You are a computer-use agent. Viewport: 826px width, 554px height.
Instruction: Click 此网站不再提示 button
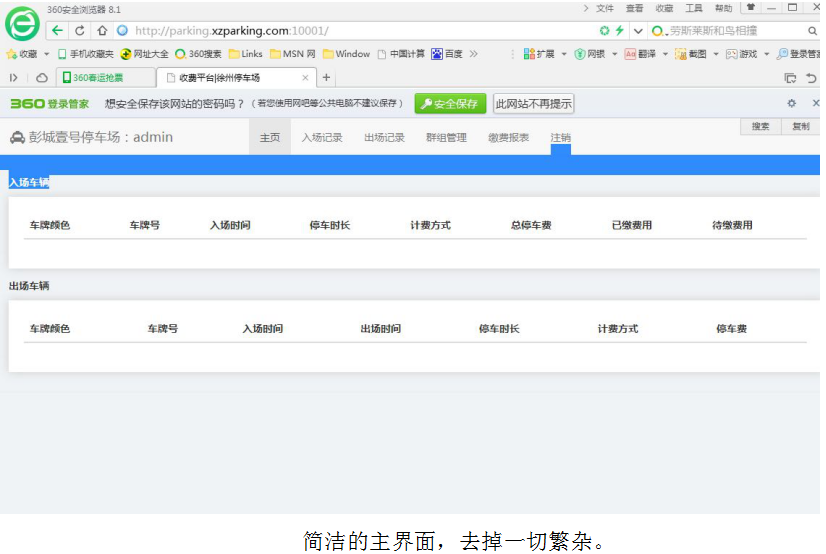(533, 103)
